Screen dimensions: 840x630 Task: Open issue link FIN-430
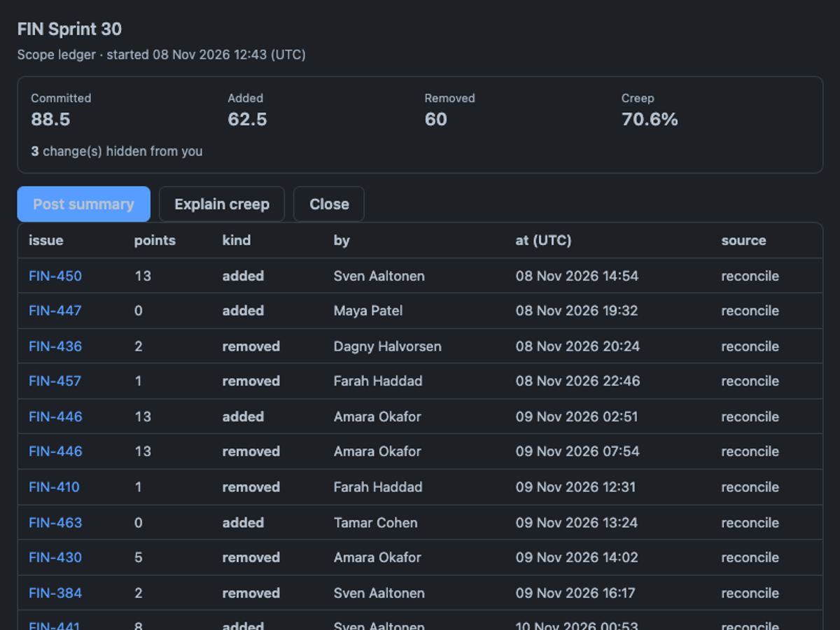(x=55, y=558)
